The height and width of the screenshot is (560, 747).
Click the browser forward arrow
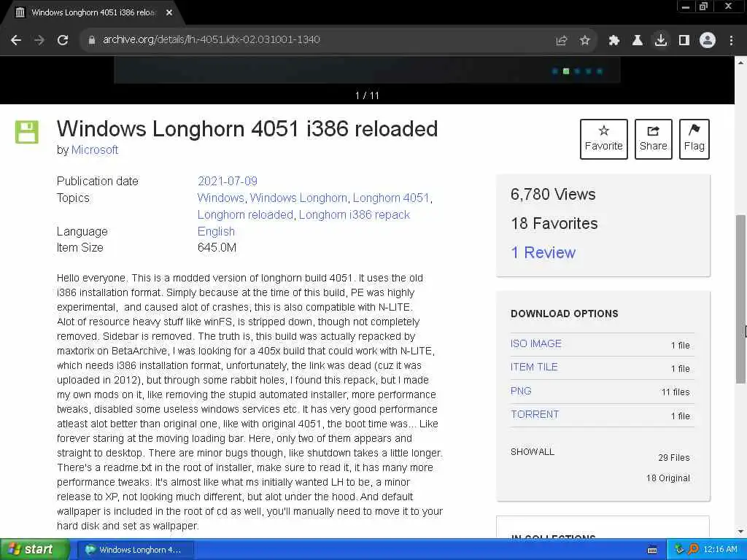(39, 40)
